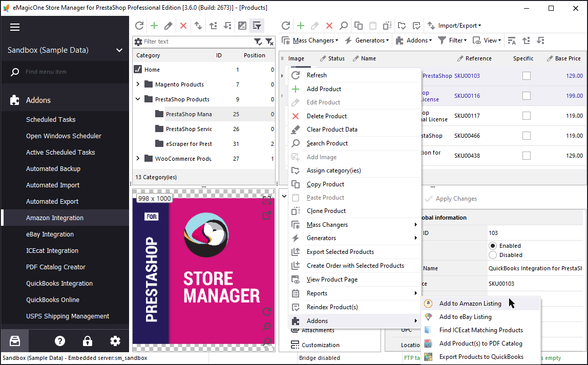
Task: Tick Specific checkbox for SKU00116
Action: (527, 96)
